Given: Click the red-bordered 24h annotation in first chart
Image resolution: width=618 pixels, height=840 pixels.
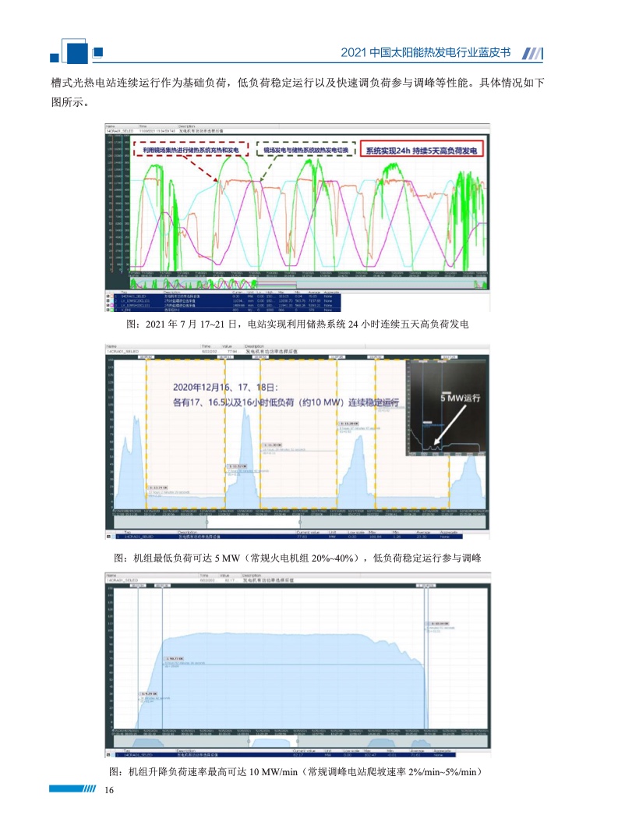Looking at the screenshot, I should click(x=424, y=147).
